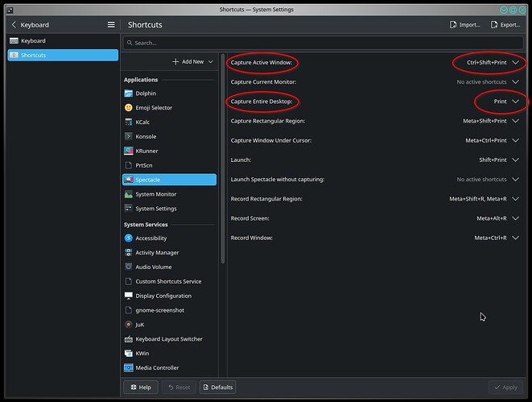Image resolution: width=532 pixels, height=402 pixels.
Task: Click the Record Screen label
Action: [250, 218]
